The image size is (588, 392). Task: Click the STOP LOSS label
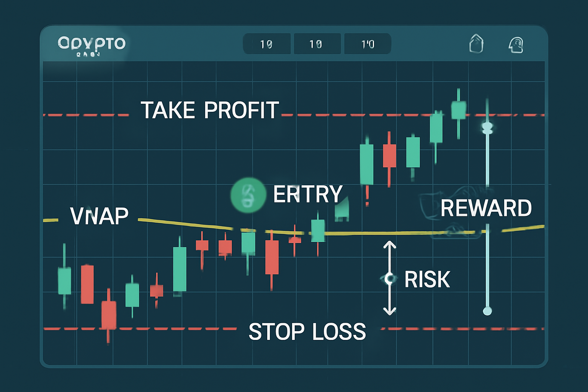coord(307,332)
